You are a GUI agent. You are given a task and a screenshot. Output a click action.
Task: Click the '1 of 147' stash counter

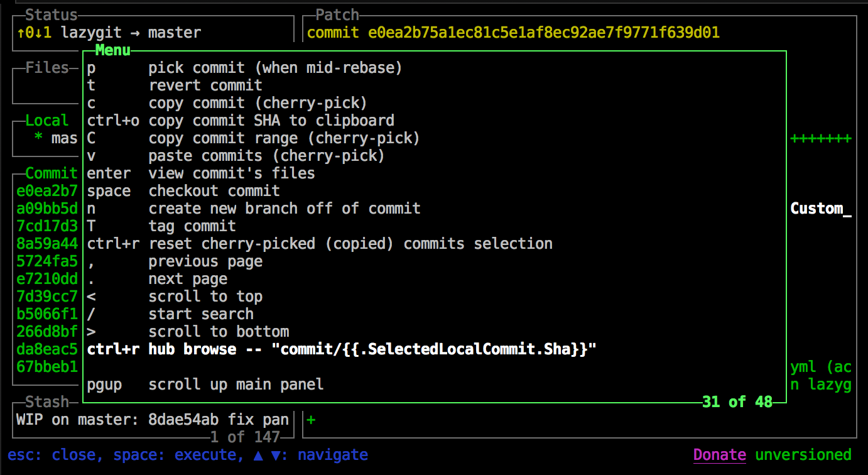tap(245, 437)
